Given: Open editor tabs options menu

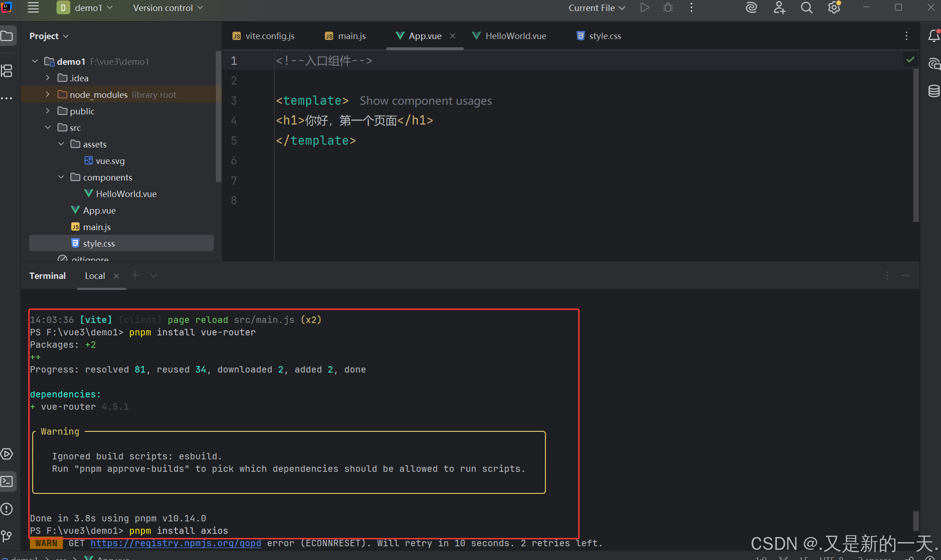Looking at the screenshot, I should [906, 36].
